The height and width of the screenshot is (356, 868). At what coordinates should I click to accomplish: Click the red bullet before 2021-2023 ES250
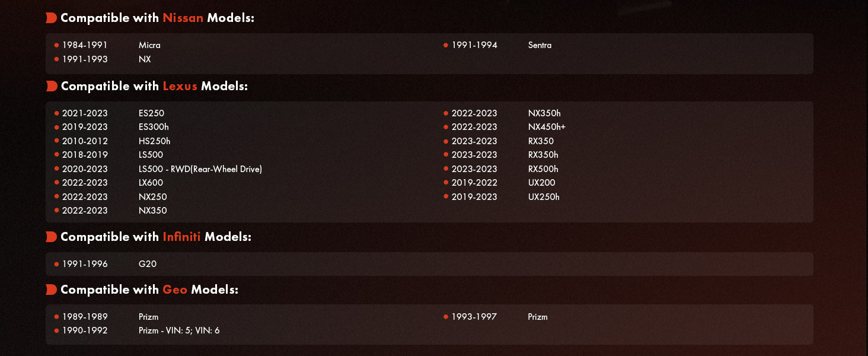(56, 113)
